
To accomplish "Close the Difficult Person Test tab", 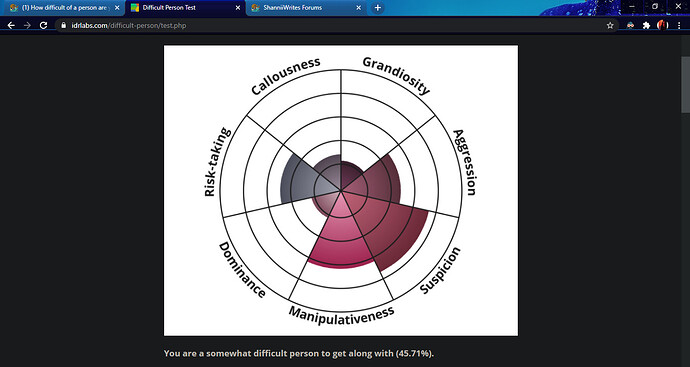I will click(x=238, y=8).
